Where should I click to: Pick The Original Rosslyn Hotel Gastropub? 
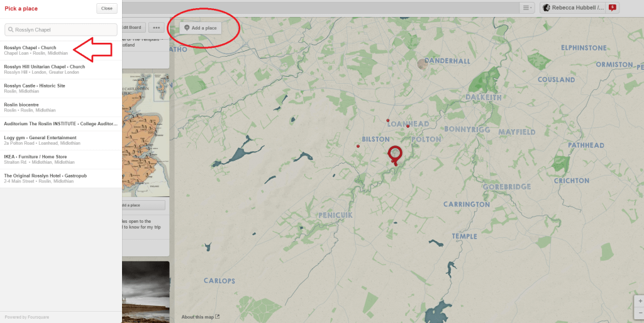click(61, 178)
